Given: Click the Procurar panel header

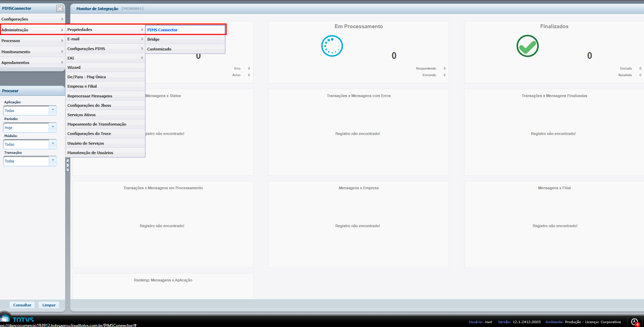Looking at the screenshot, I should point(32,91).
